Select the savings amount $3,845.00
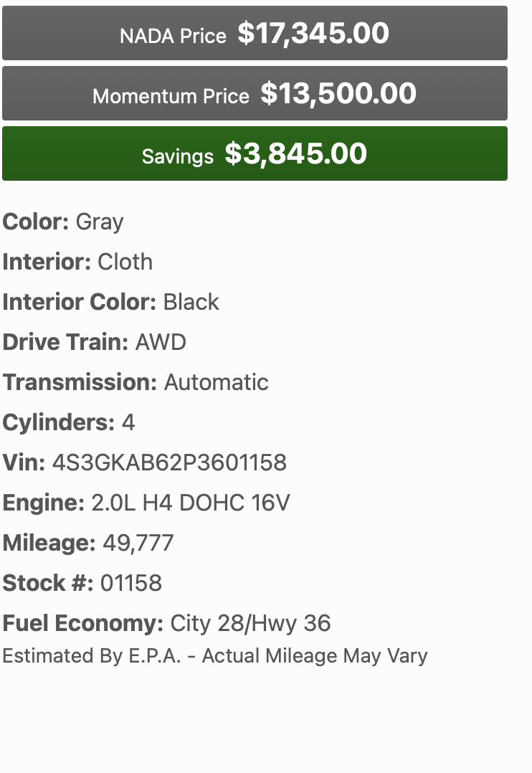532x773 pixels. (x=296, y=153)
